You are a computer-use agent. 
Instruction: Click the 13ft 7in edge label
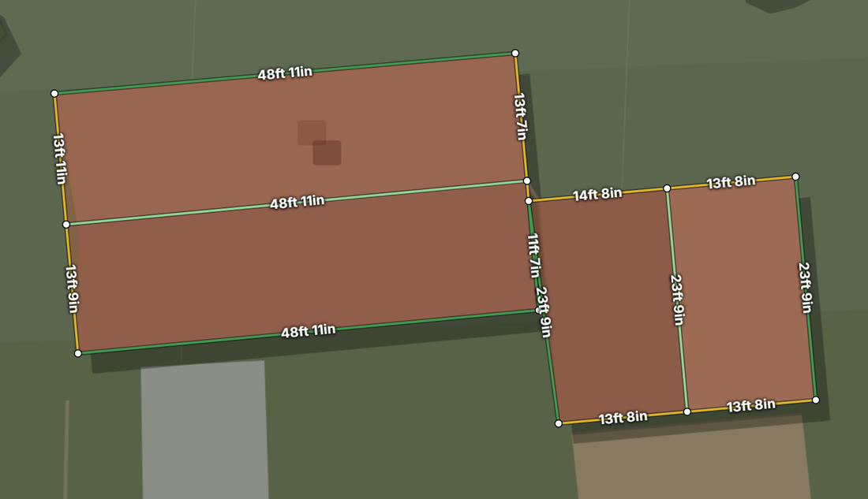(520, 117)
